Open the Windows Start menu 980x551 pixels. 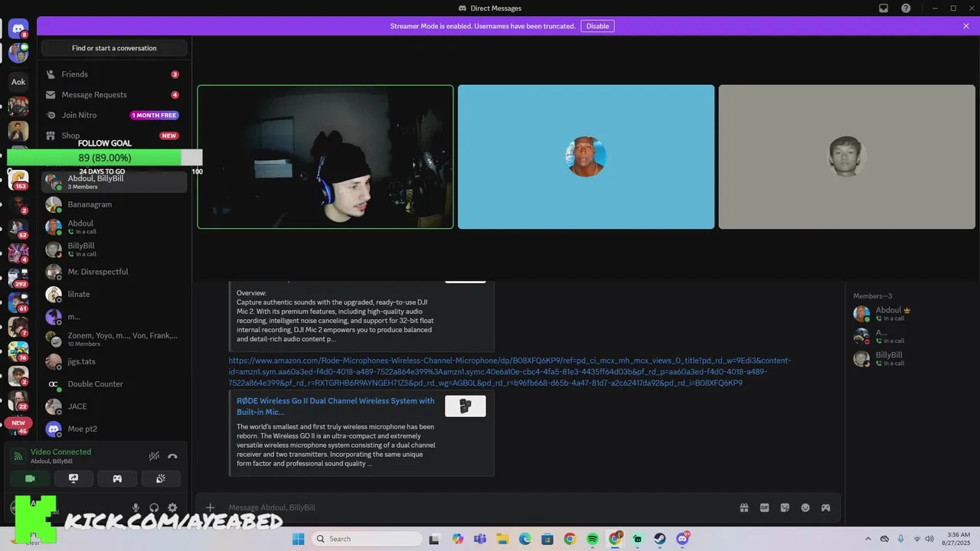tap(298, 539)
